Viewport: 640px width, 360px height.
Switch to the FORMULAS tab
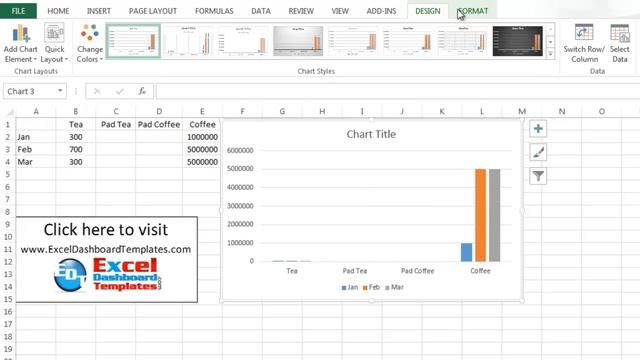[214, 11]
